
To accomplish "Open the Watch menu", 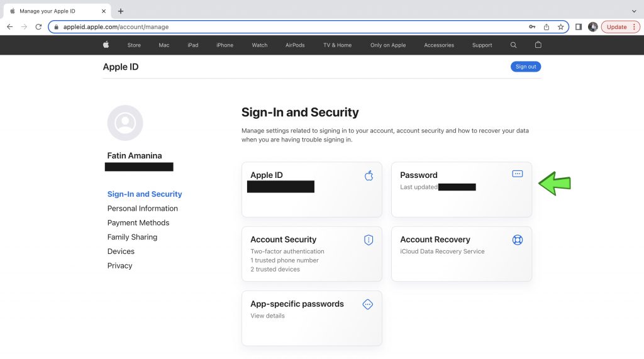I will click(x=260, y=45).
